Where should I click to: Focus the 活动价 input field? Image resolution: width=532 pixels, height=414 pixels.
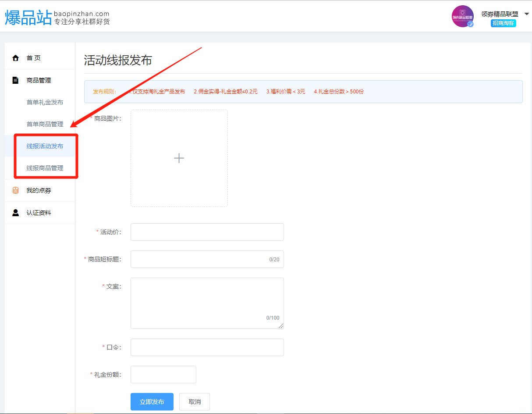pos(207,232)
